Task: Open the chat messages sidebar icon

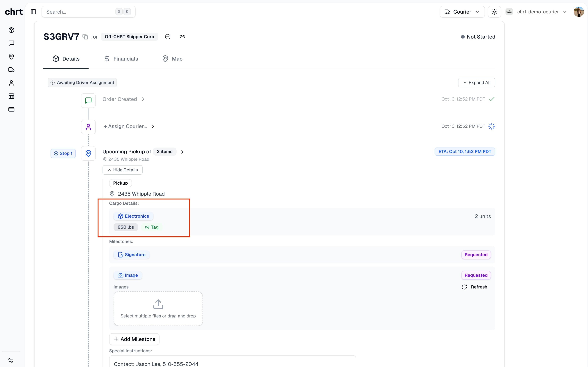Action: click(11, 43)
